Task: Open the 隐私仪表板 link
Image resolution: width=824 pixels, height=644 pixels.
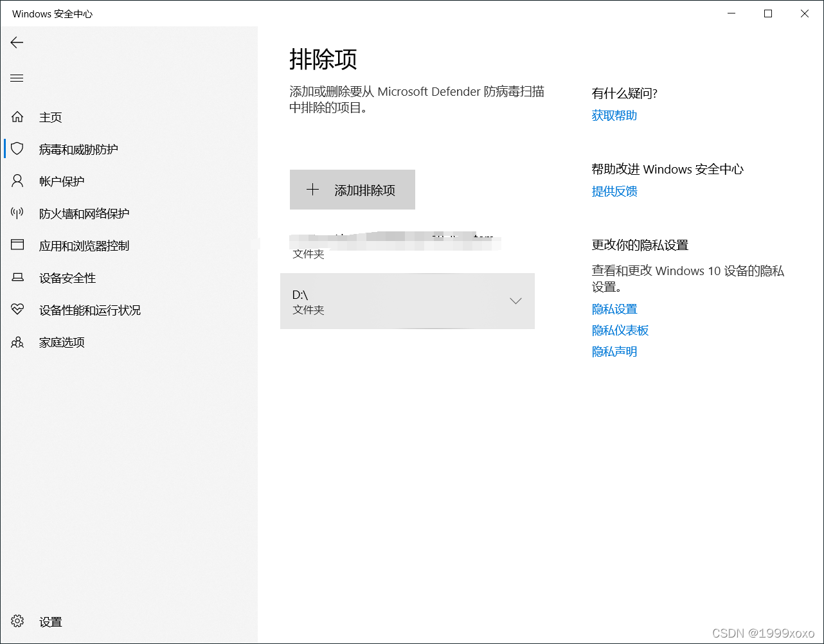Action: click(x=620, y=330)
